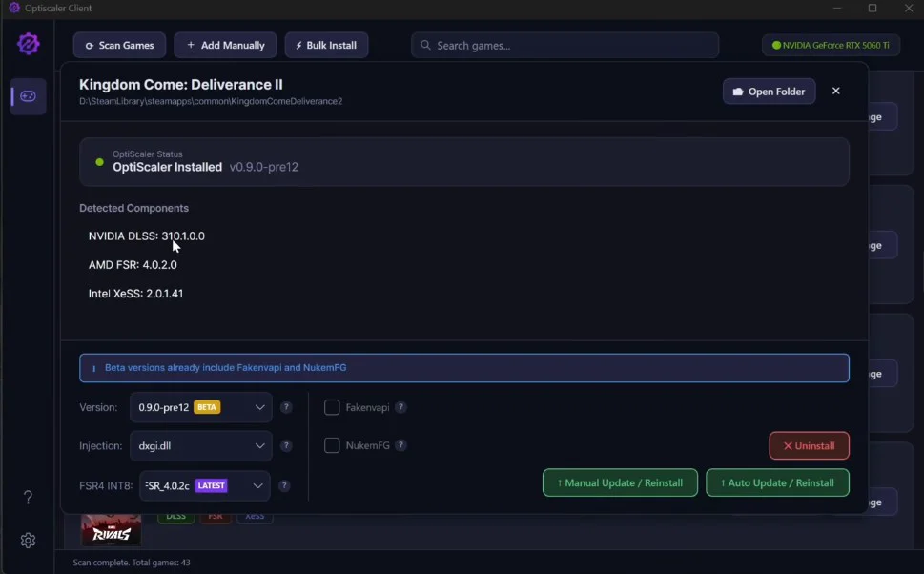This screenshot has width=924, height=574.
Task: Open the settings gear in sidebar
Action: coord(29,541)
